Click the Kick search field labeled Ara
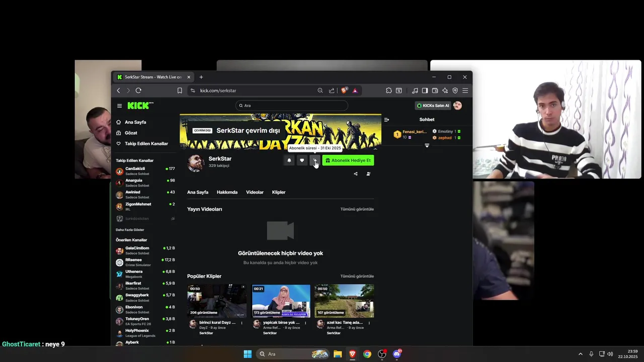The width and height of the screenshot is (644, 362). 292,106
